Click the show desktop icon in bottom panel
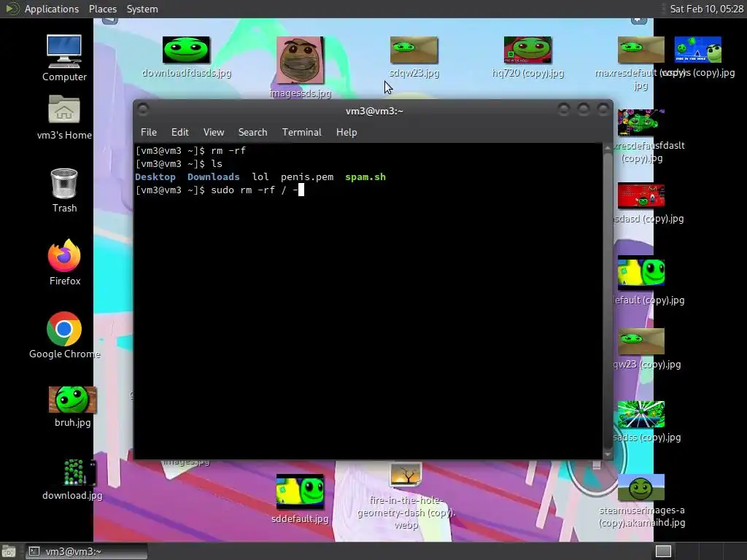This screenshot has height=560, width=747. (9, 551)
